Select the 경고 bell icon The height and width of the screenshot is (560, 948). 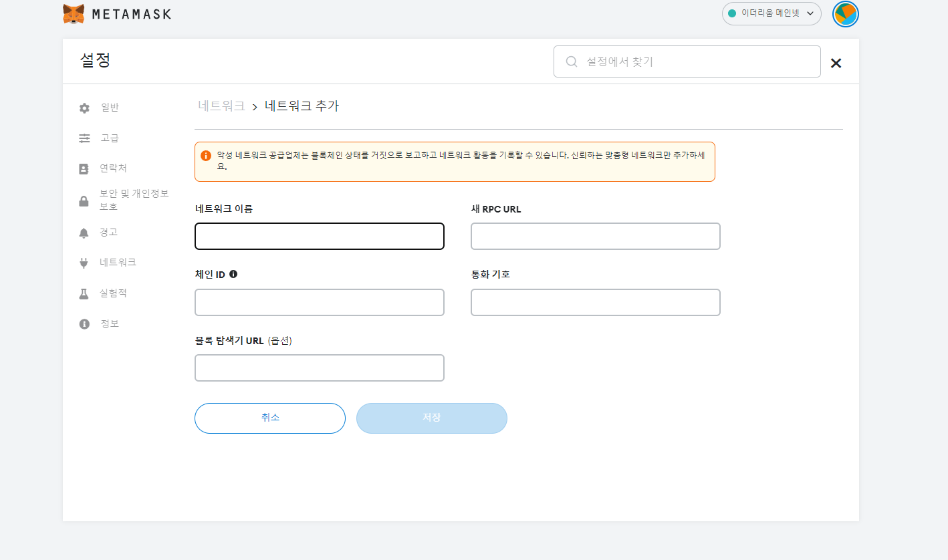(84, 232)
